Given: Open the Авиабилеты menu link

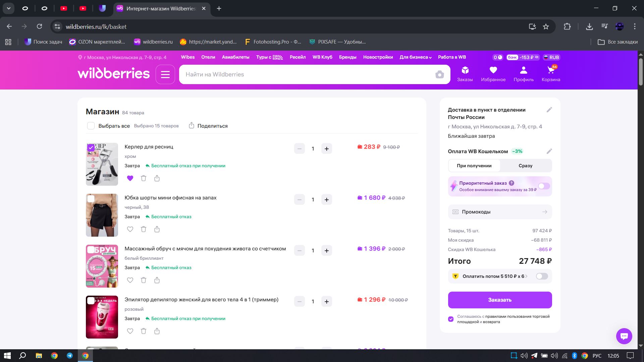Looking at the screenshot, I should coord(235,57).
